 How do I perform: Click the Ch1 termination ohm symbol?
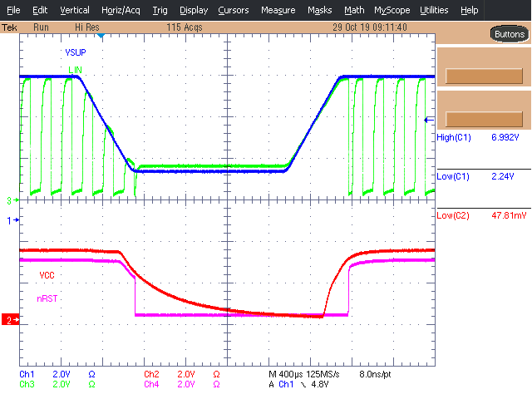click(x=91, y=374)
